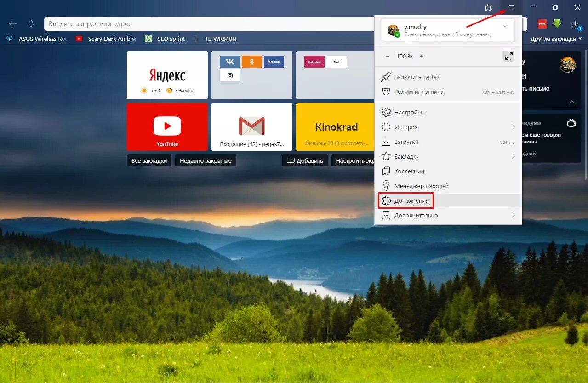Collapse the right panel card with chevron
This screenshot has height=383, width=588.
point(571,102)
